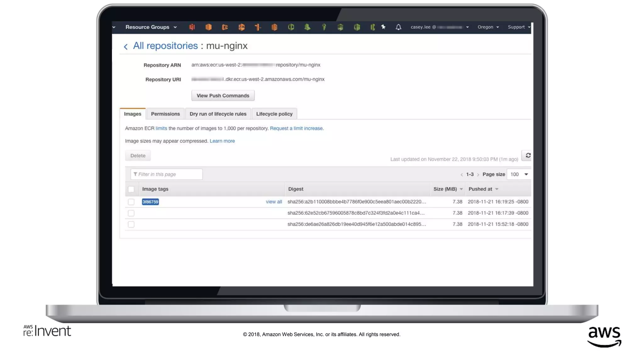644x362 pixels.
Task: Select the checkbox for image tagged 3f86759
Action: pyautogui.click(x=131, y=202)
